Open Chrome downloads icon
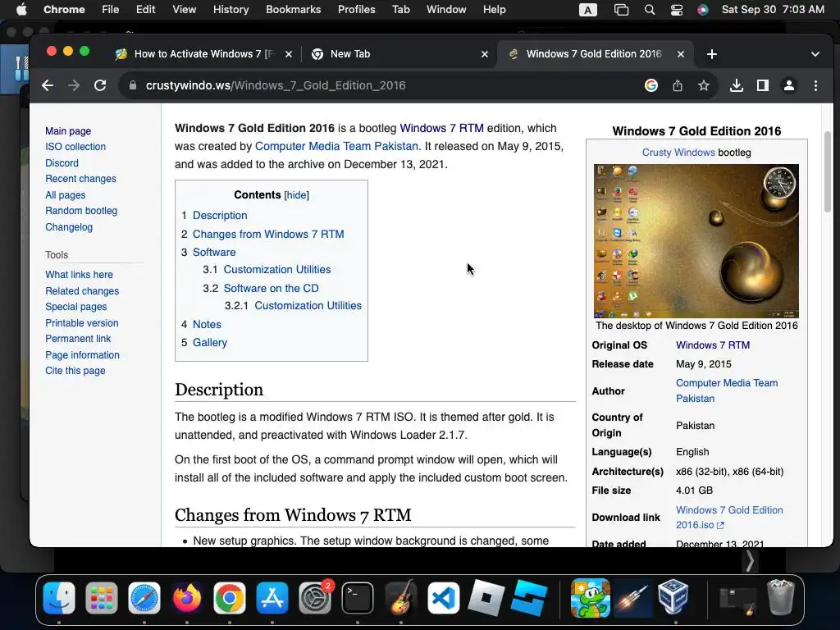This screenshot has height=630, width=840. tap(737, 85)
